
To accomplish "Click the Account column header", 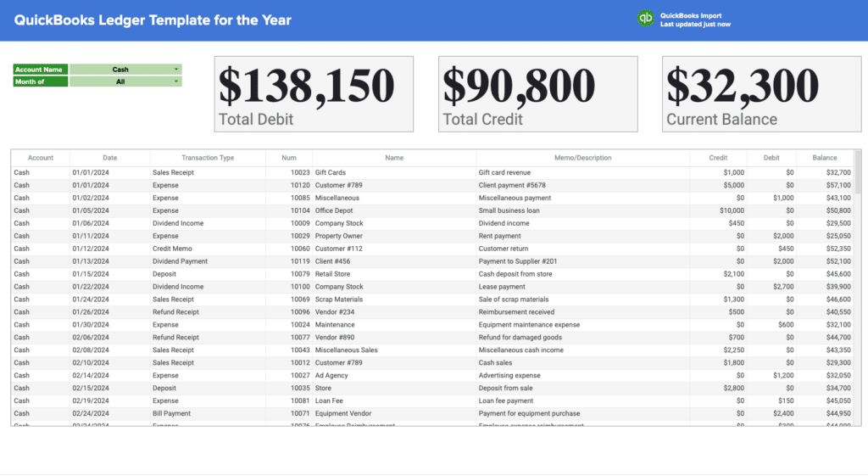I will point(41,158).
